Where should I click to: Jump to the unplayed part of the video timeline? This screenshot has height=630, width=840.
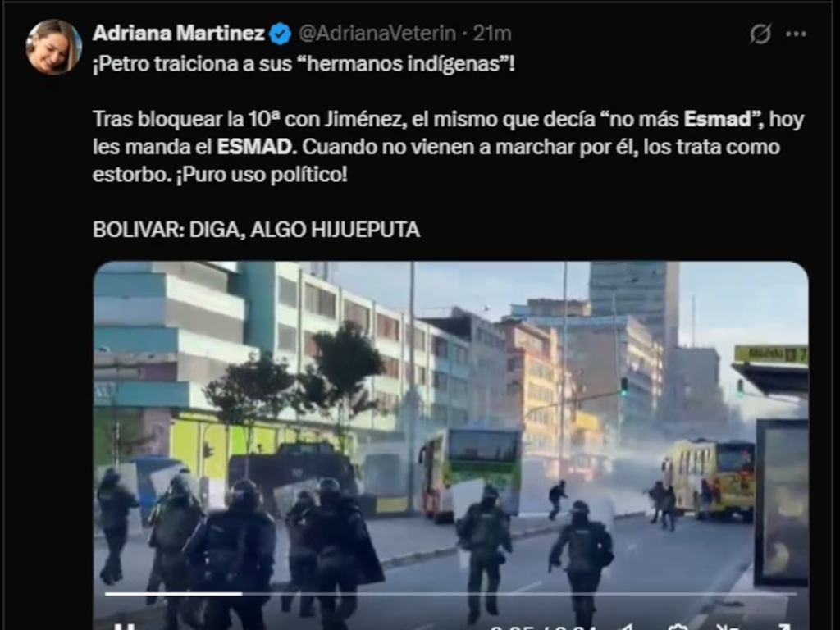click(x=519, y=594)
